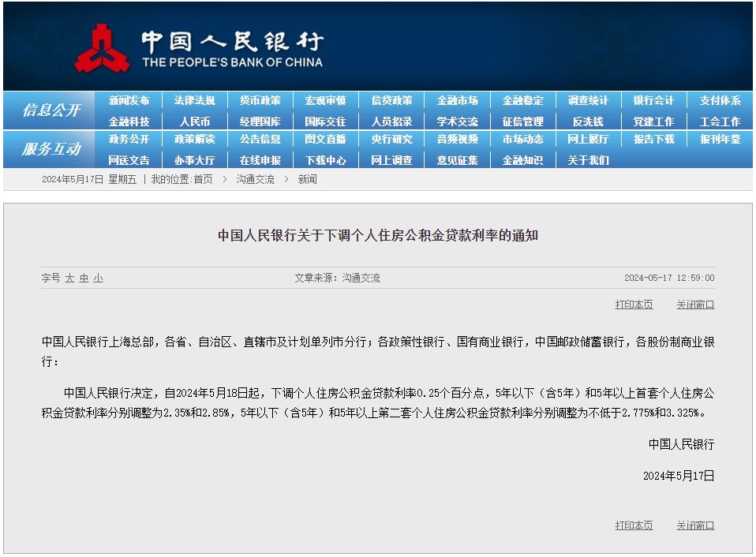
Task: Open 关于我们 page
Action: tap(588, 160)
